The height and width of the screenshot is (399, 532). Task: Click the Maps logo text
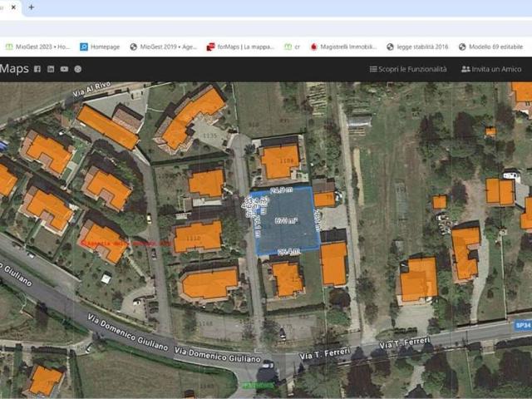[x=14, y=69]
